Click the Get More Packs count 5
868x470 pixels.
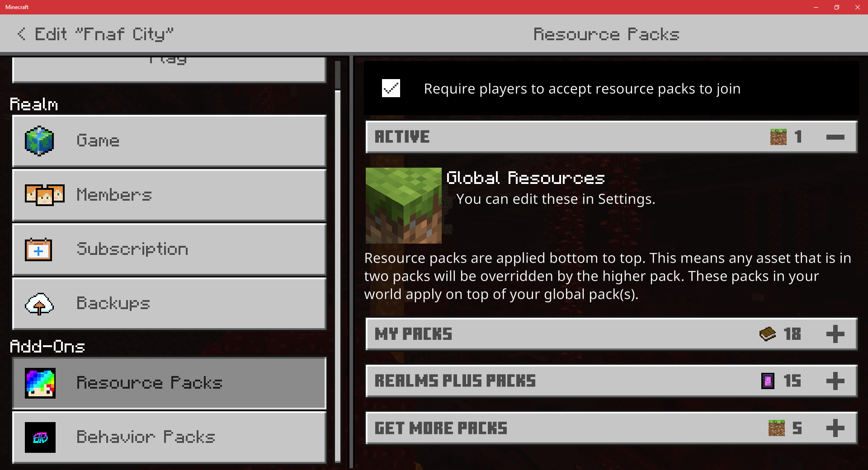[797, 428]
